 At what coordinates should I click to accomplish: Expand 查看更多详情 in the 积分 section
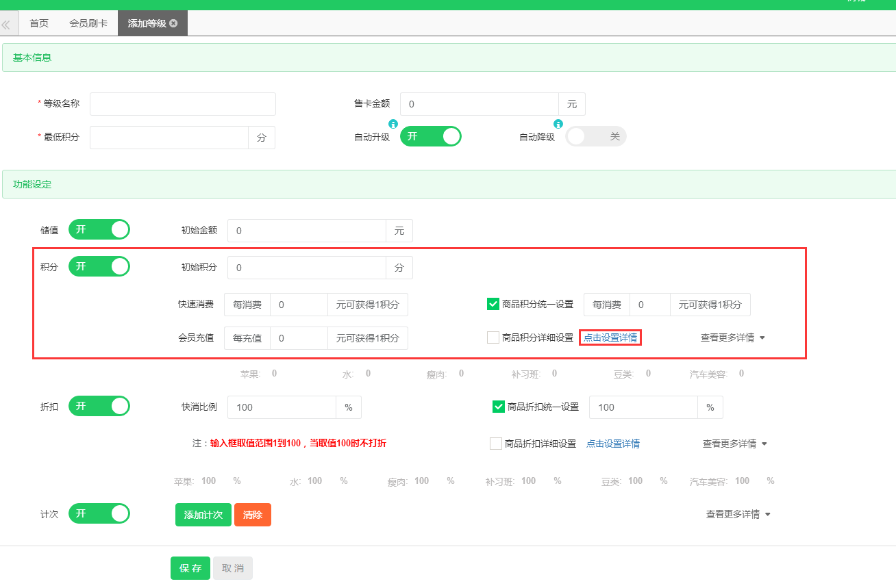(732, 337)
